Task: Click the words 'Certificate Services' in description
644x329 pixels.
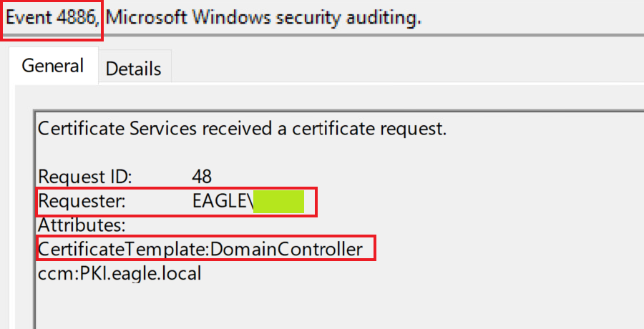Action: point(117,129)
